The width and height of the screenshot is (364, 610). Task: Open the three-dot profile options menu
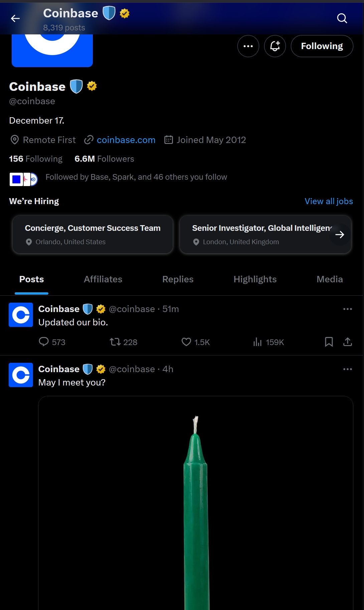pyautogui.click(x=248, y=46)
